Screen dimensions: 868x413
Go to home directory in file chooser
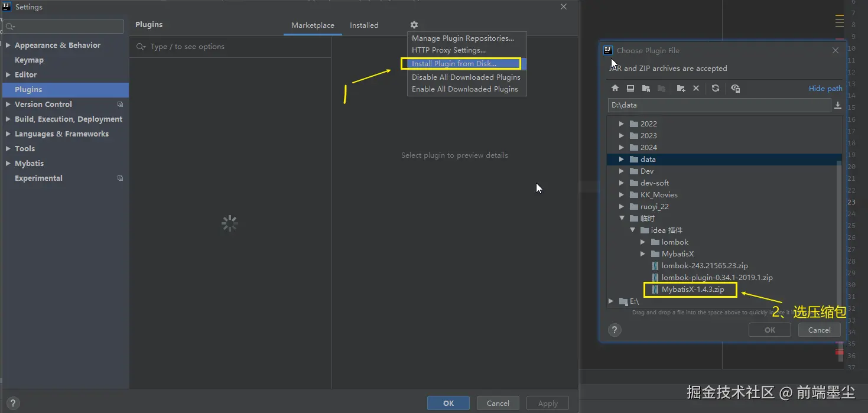click(x=615, y=88)
